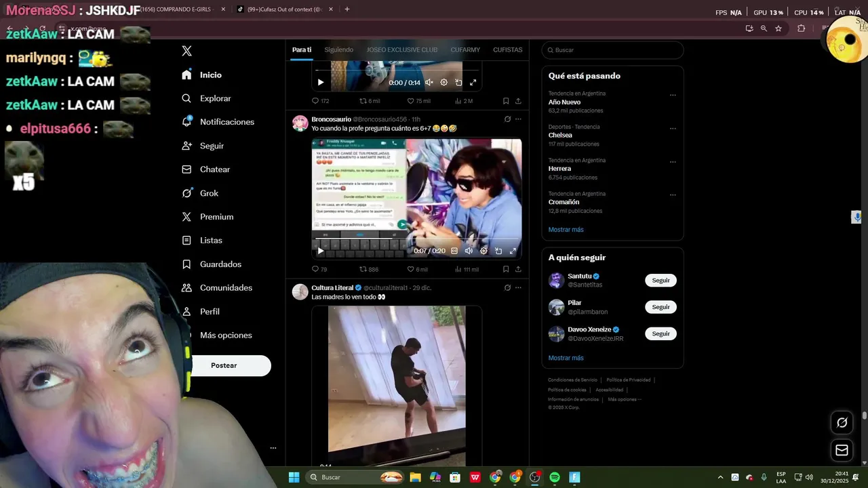Open more menu on Cultura Literal post
This screenshot has width=868, height=488.
pos(518,287)
